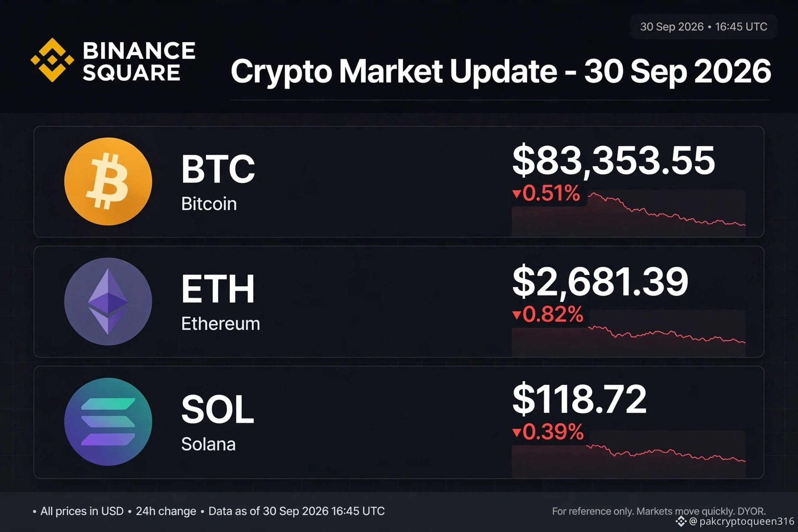This screenshot has height=532, width=798.
Task: Open the Ethereum sparkline chart
Action: tap(628, 333)
